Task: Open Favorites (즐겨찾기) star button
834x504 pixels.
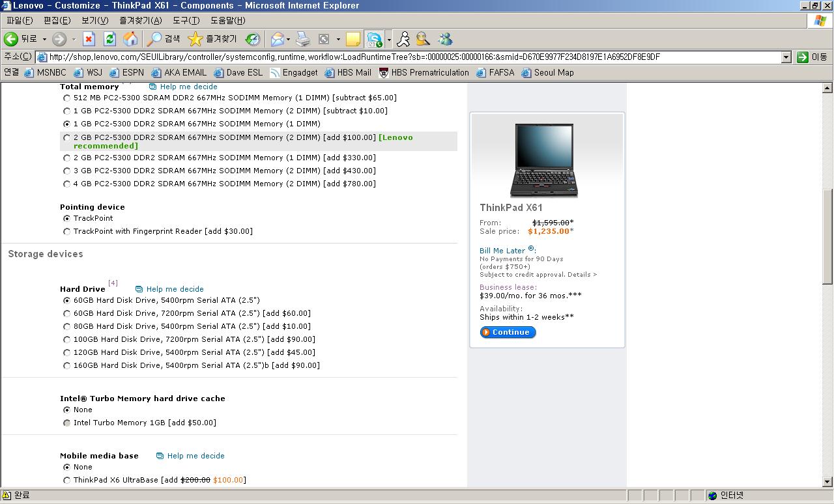Action: (212, 39)
